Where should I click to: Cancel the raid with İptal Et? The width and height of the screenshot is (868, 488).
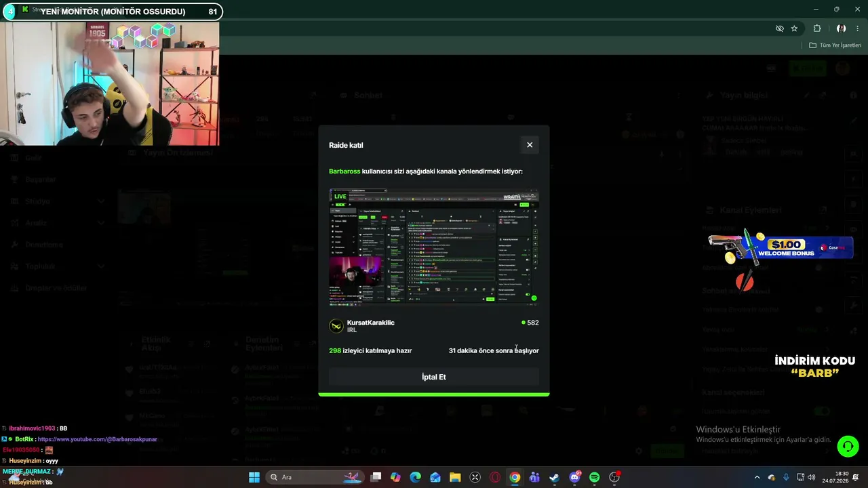[x=434, y=377]
